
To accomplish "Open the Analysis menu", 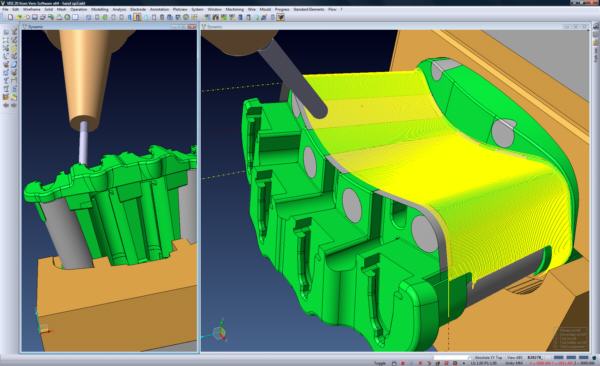I will pyautogui.click(x=119, y=9).
